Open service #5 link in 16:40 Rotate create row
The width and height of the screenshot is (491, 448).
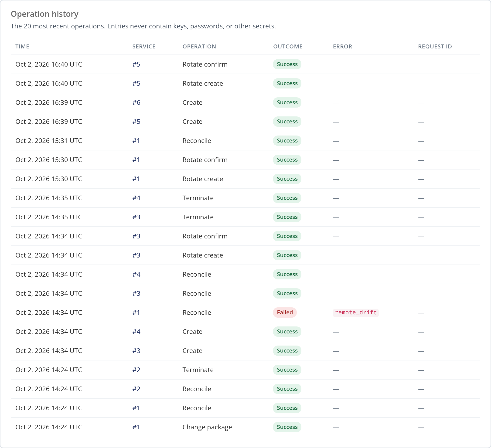point(136,83)
